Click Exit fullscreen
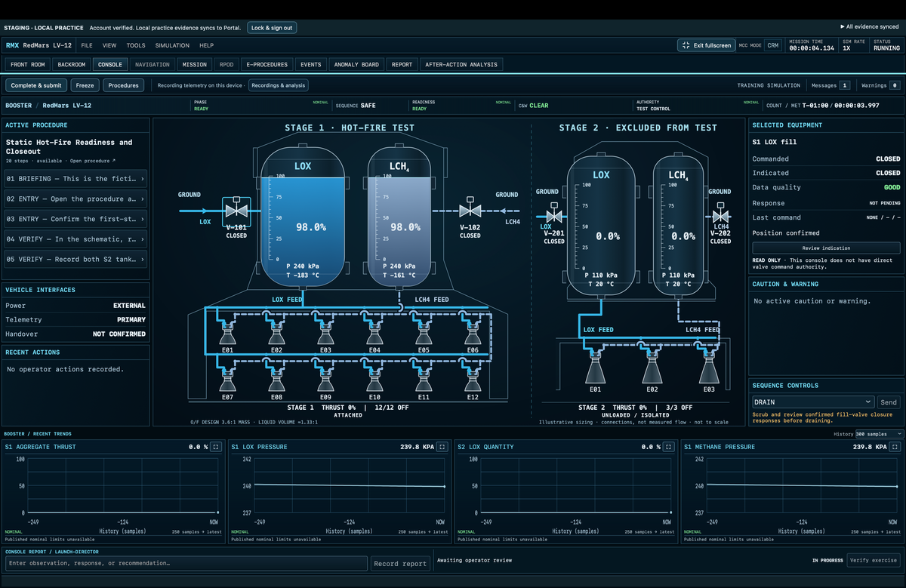 point(707,45)
